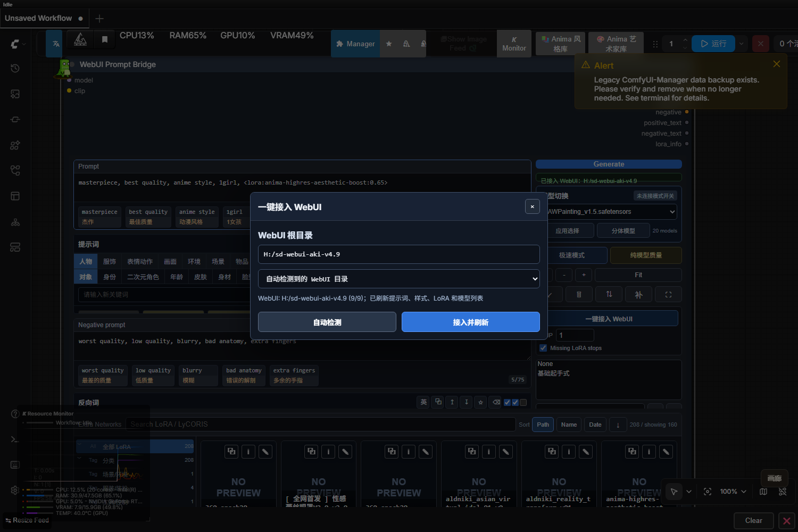Viewport: 798px width, 532px height.
Task: Select the 表情动作 prompt category tab
Action: tap(140, 262)
